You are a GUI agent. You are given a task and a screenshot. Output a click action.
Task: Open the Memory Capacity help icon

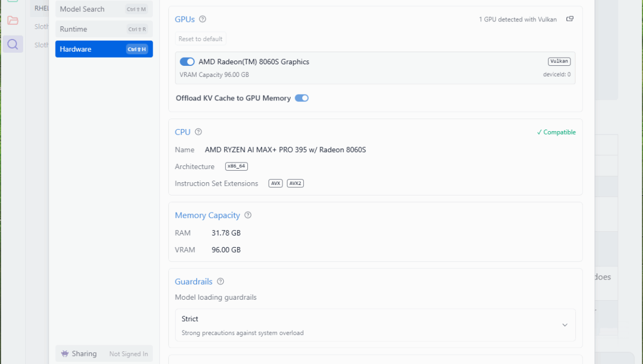click(x=248, y=215)
